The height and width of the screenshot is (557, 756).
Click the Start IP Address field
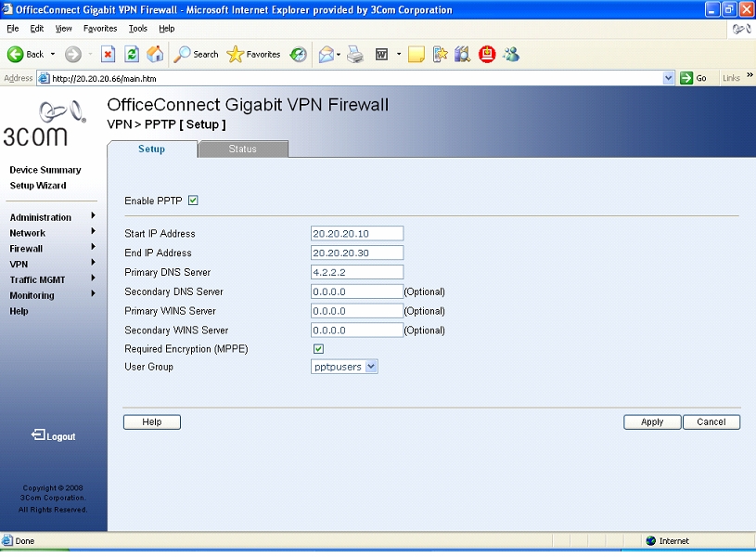pyautogui.click(x=356, y=233)
